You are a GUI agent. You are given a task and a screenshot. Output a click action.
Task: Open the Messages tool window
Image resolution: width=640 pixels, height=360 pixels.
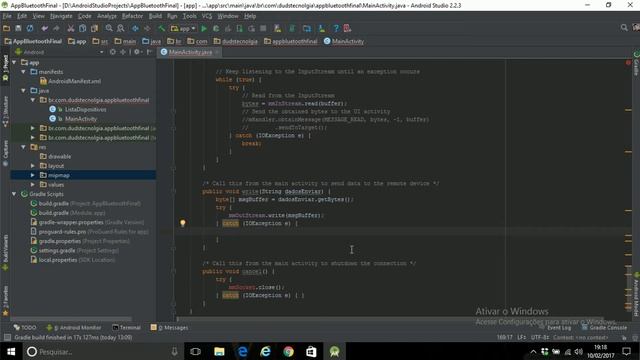click(169, 327)
